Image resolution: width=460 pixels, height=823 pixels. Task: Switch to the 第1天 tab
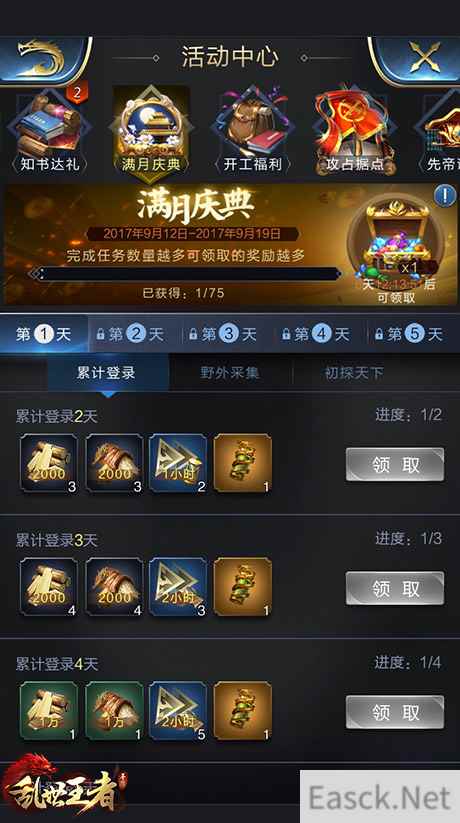pyautogui.click(x=44, y=334)
